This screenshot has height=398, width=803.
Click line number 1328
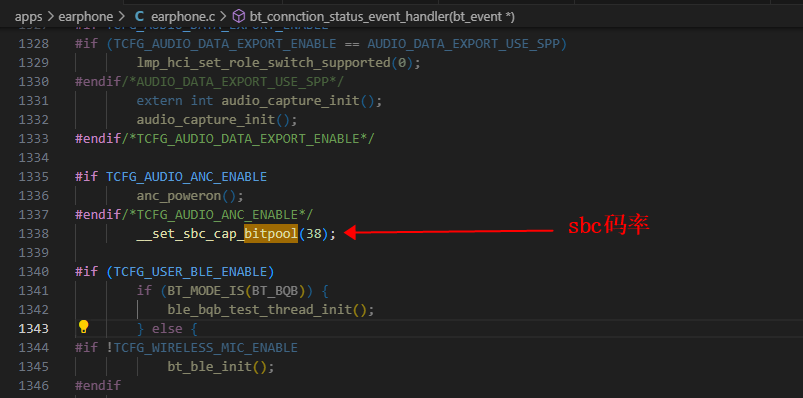coord(34,44)
